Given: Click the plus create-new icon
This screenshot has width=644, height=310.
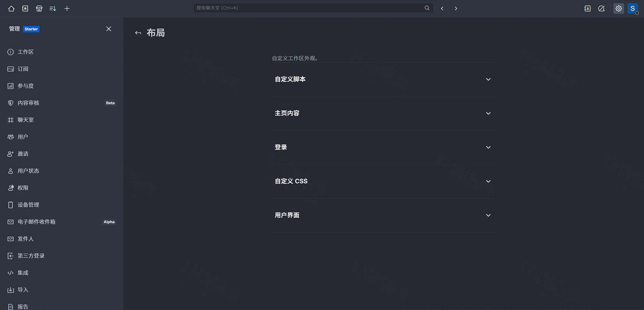Looking at the screenshot, I should click(x=67, y=8).
